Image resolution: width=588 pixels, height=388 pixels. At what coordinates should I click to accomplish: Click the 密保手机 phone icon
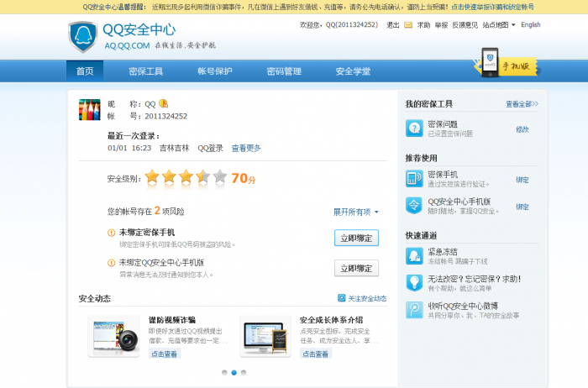tap(414, 178)
